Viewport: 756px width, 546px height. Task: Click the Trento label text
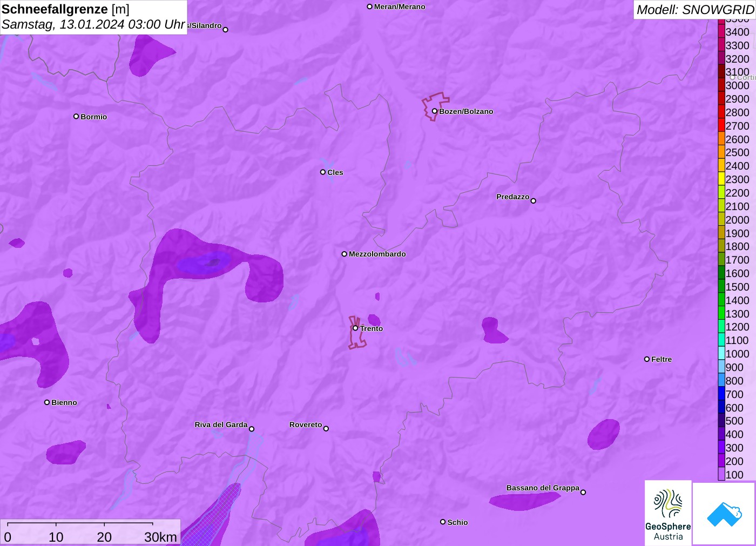[372, 328]
